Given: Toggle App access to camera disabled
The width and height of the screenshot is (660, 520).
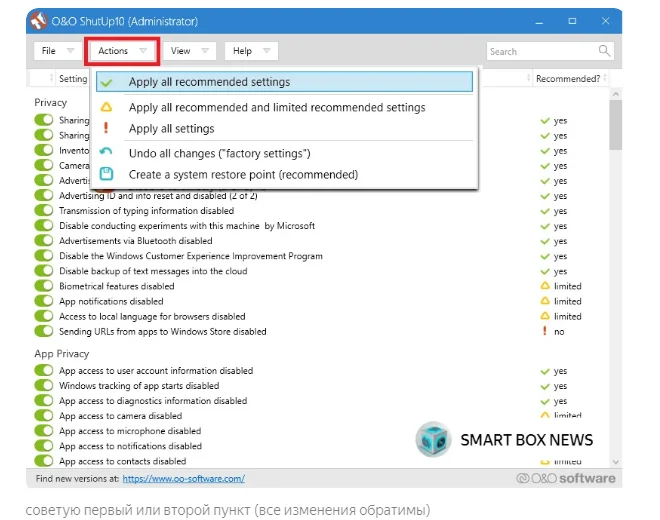Looking at the screenshot, I should point(44,416).
